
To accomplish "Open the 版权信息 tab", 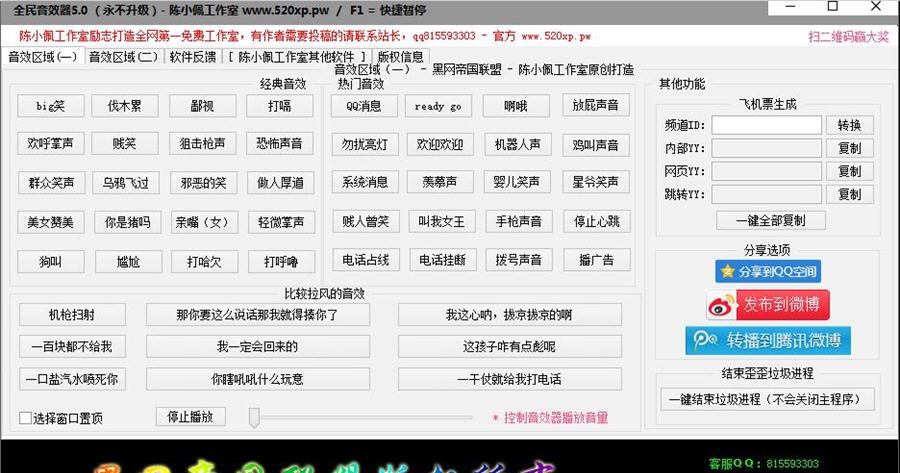I will [400, 57].
